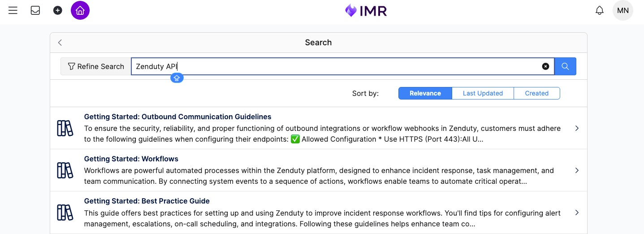Click the 'Sort by:' label
The width and height of the screenshot is (644, 234).
[365, 93]
